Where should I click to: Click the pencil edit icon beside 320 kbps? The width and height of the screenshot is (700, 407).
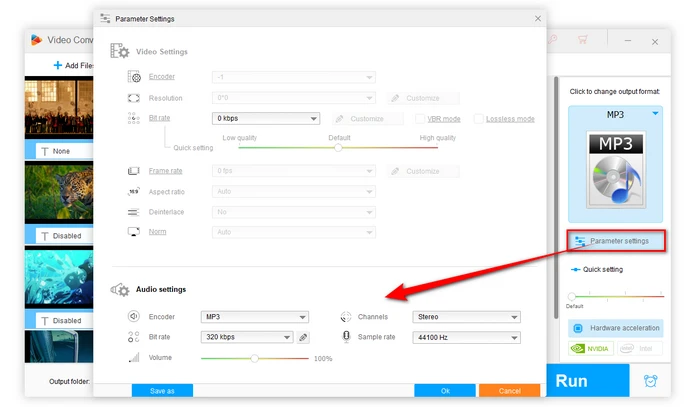[x=303, y=337]
